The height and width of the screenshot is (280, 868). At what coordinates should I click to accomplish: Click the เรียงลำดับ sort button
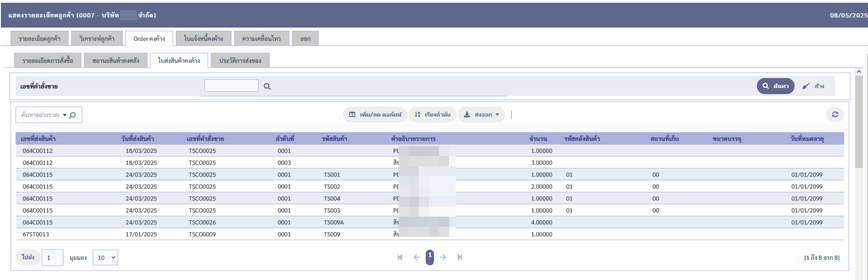tap(432, 114)
